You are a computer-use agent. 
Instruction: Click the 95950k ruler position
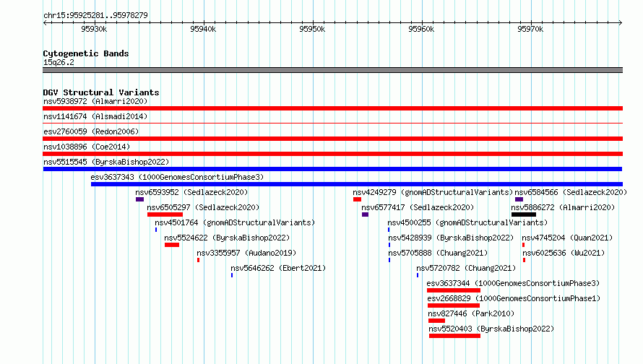click(x=312, y=29)
